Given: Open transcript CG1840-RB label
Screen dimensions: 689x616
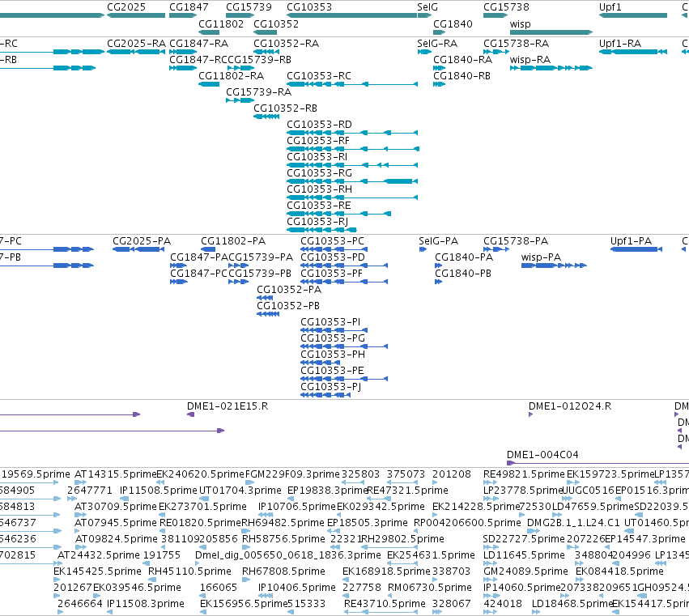Looking at the screenshot, I should pos(461,76).
